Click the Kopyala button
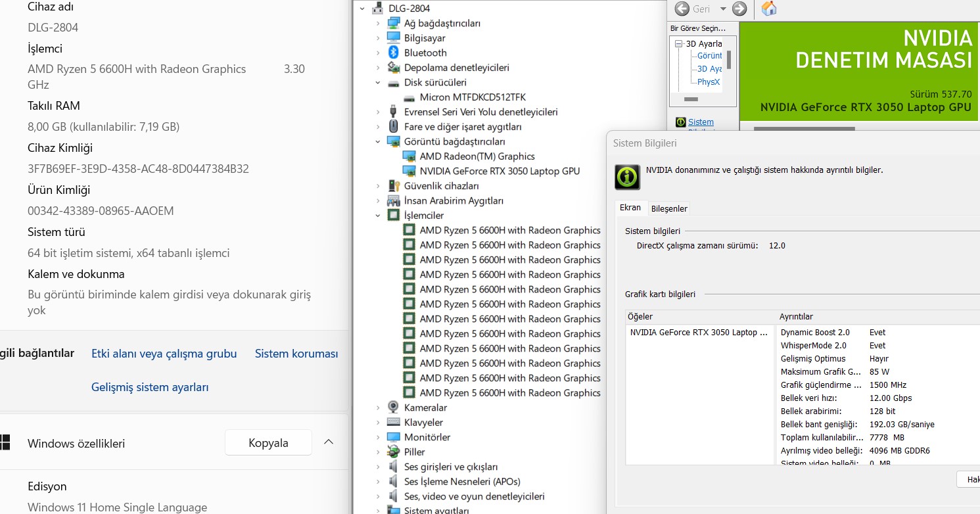Image resolution: width=980 pixels, height=514 pixels. point(268,442)
